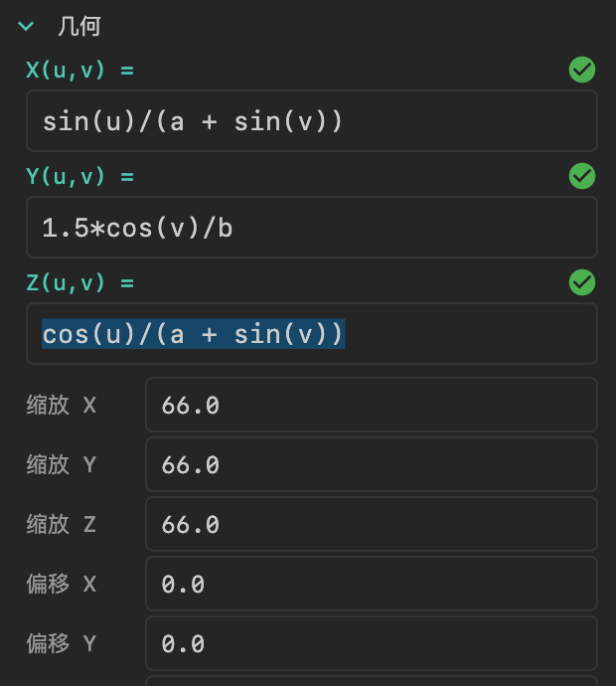
Task: Focus the 缩放 Z value field
Action: coord(371,524)
